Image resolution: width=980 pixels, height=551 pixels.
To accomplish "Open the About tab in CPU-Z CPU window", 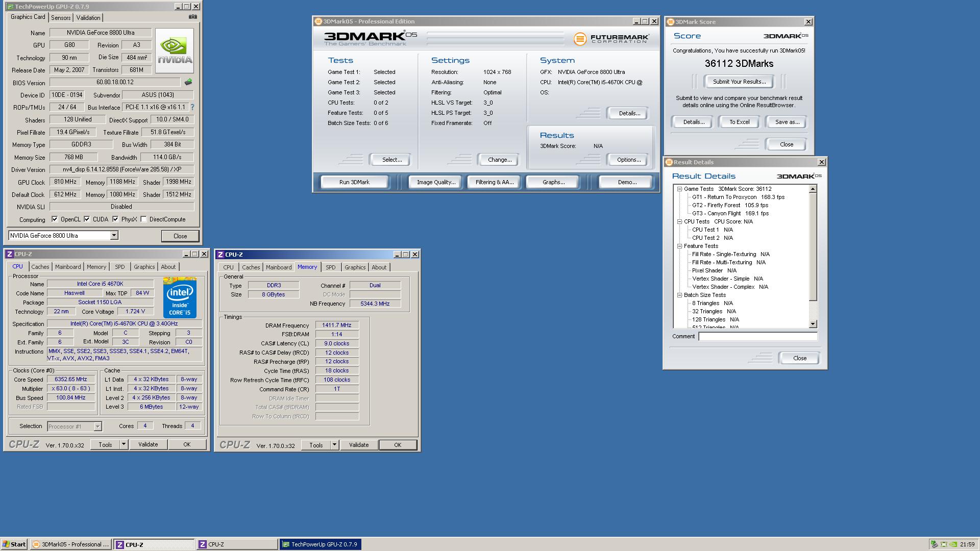I will 168,267.
